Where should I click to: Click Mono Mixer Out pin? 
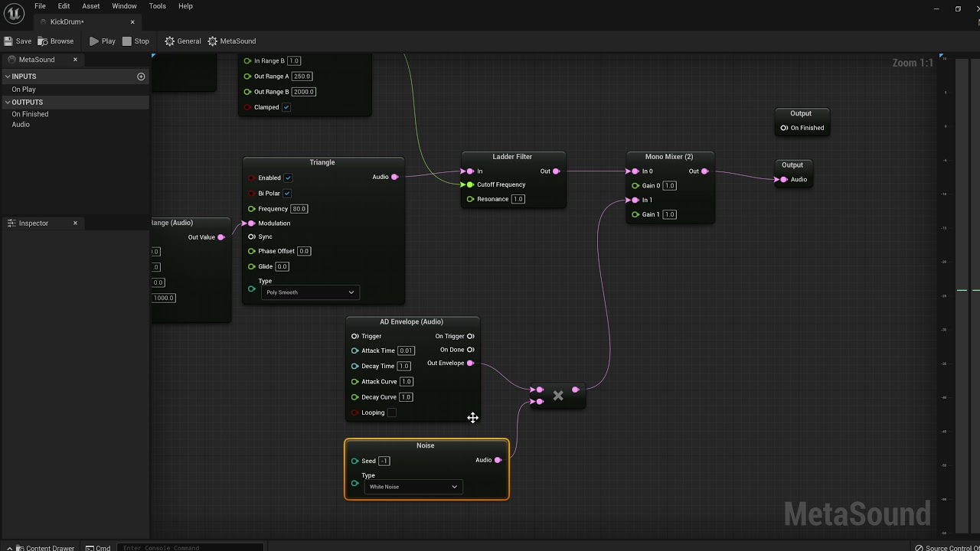pos(705,171)
